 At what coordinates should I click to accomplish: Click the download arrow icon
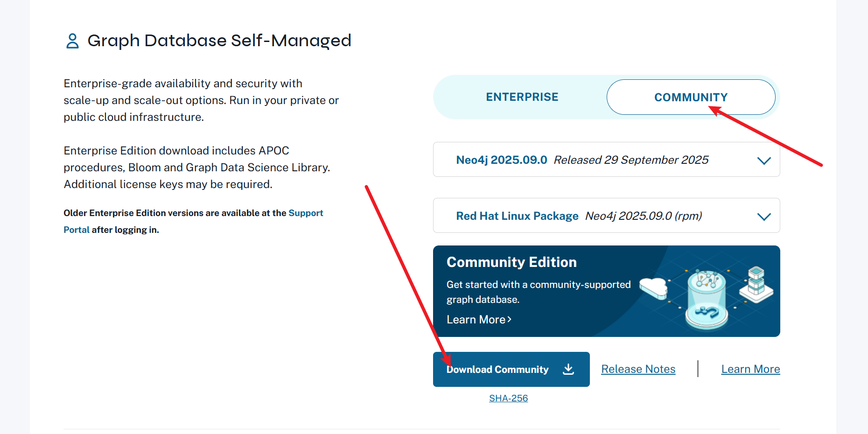click(x=568, y=369)
